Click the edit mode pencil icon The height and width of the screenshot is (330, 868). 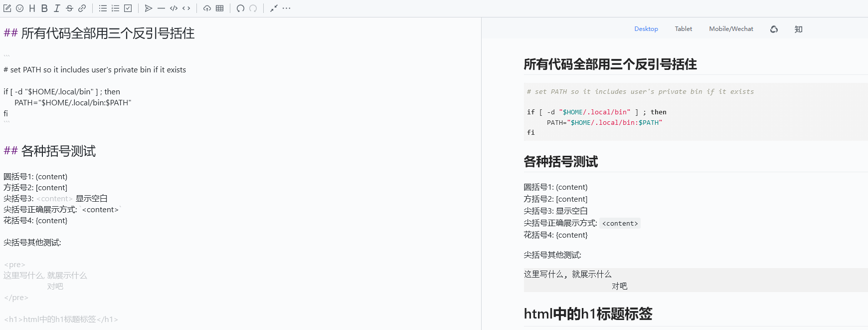[x=7, y=8]
